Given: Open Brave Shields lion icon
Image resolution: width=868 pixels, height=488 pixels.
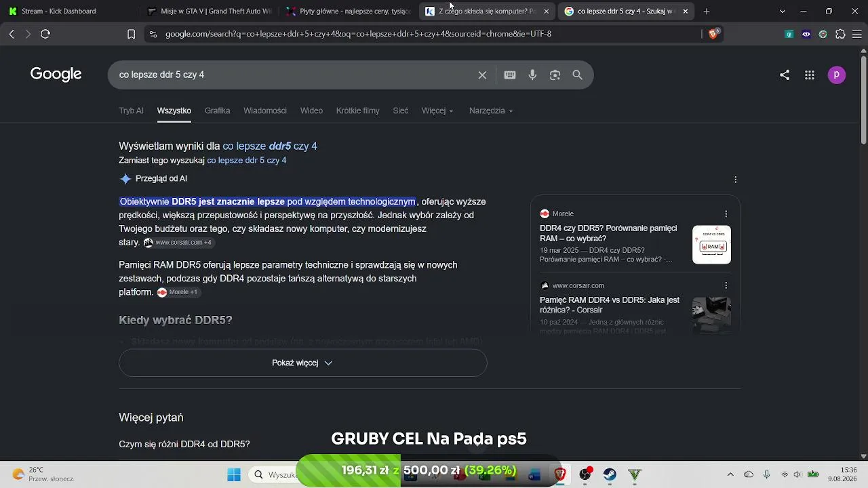Looking at the screenshot, I should click(x=713, y=34).
